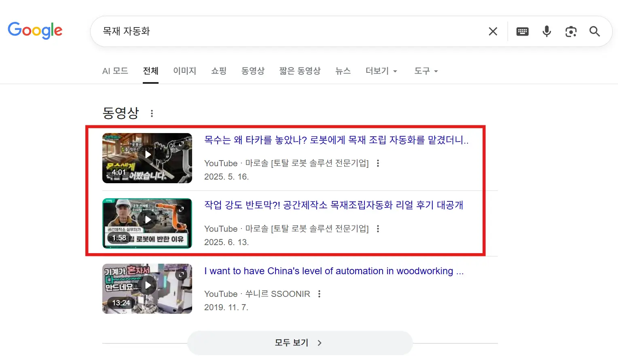This screenshot has width=618, height=364.
Task: Open the China's level of automation video link
Action: tap(334, 271)
